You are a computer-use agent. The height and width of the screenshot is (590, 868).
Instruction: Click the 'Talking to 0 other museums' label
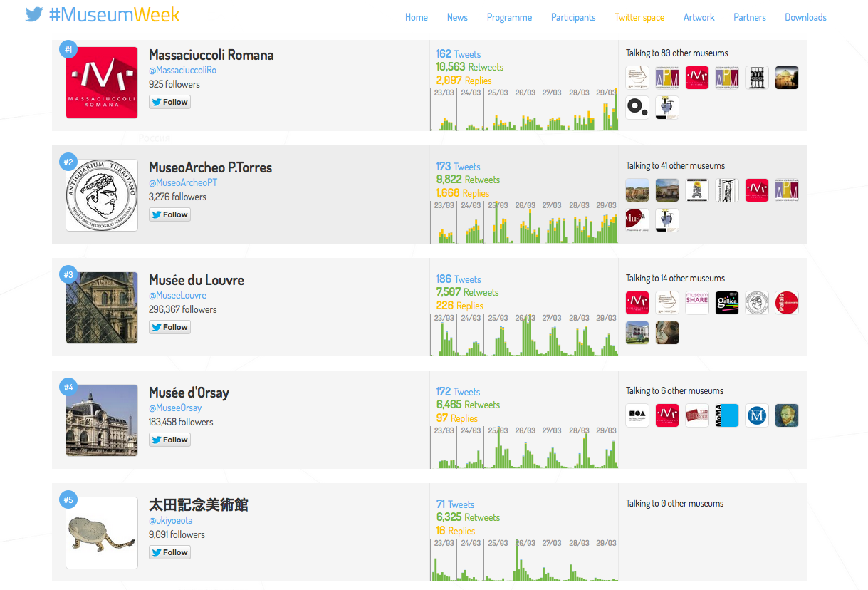pyautogui.click(x=674, y=503)
